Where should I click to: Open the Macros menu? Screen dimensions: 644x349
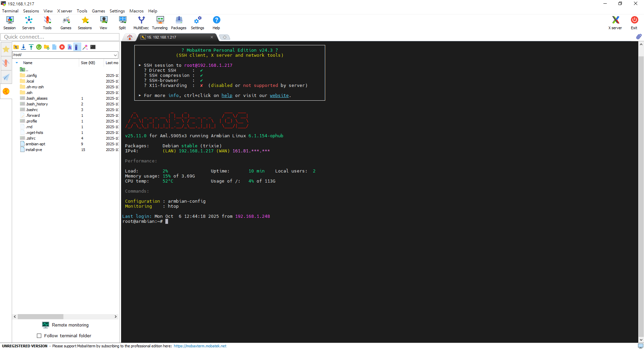point(137,11)
